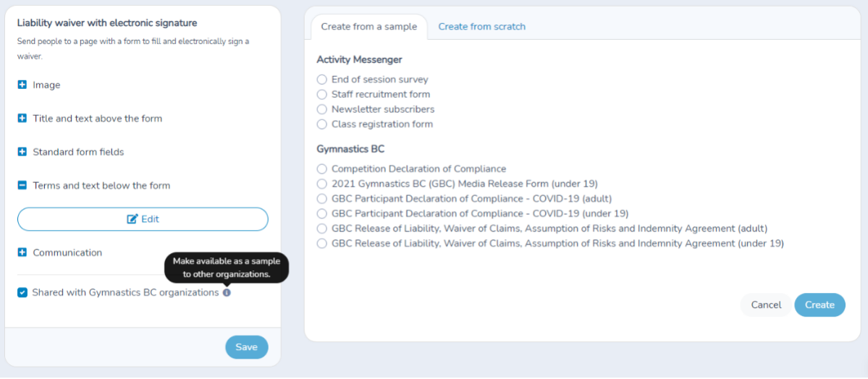The height and width of the screenshot is (379, 868).
Task: Choose GBC Release of Liability Agreement (adult)
Action: pos(321,229)
